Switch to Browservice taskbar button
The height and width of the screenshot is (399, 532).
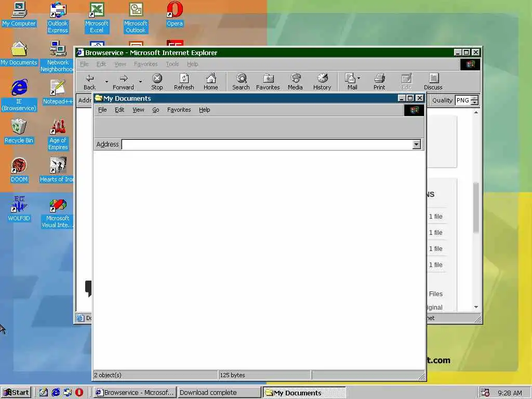tap(135, 393)
